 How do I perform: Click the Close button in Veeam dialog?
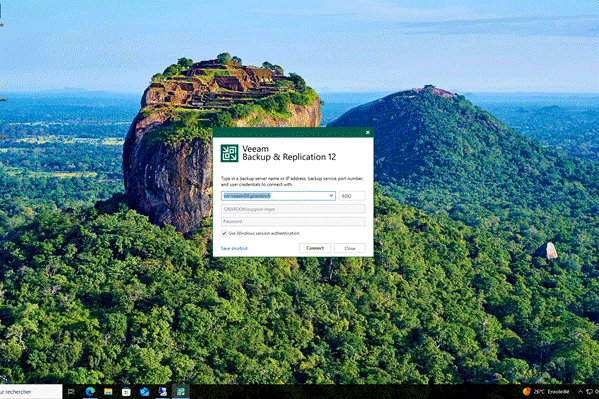[350, 248]
